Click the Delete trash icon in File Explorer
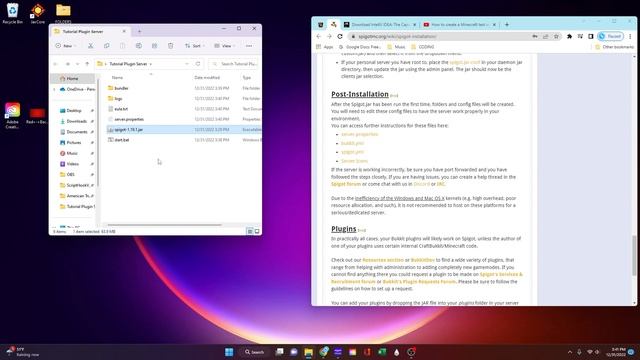The image size is (640, 360). (171, 46)
